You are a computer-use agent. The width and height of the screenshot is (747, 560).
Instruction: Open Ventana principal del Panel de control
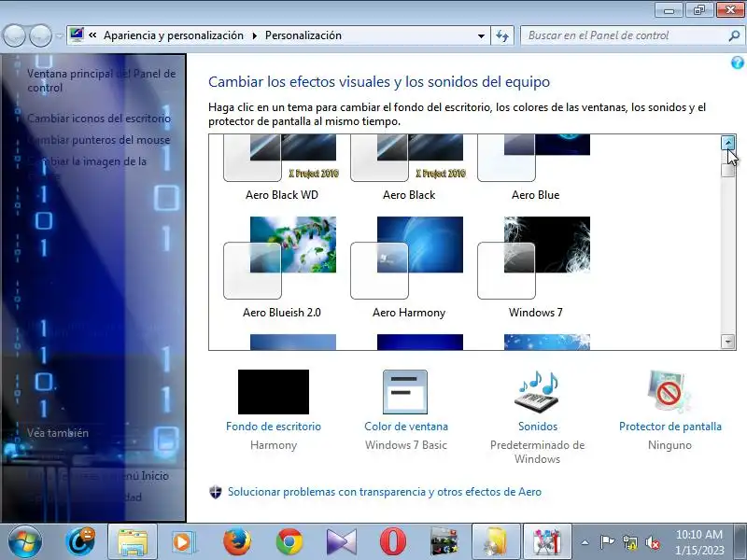click(x=102, y=80)
